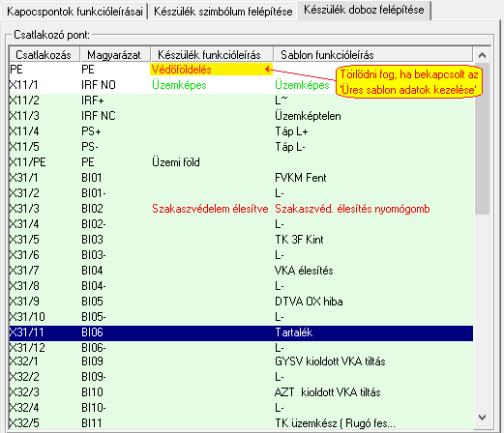Sort by Csatlakozás column header
The height and width of the screenshot is (433, 504).
click(x=44, y=55)
